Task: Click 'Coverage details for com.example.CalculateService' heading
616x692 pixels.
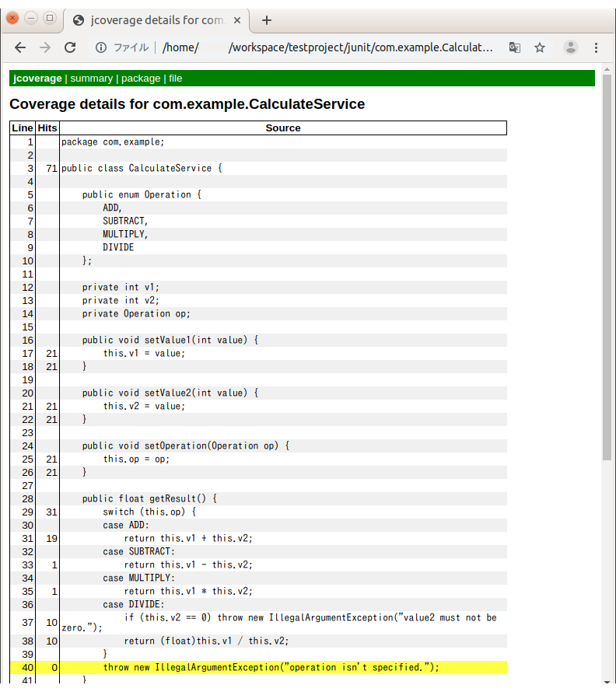Action: pyautogui.click(x=187, y=104)
